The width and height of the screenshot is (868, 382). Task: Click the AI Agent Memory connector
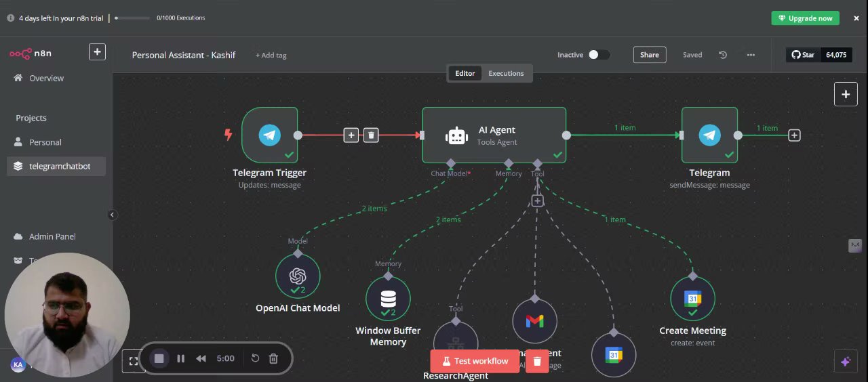click(x=509, y=163)
